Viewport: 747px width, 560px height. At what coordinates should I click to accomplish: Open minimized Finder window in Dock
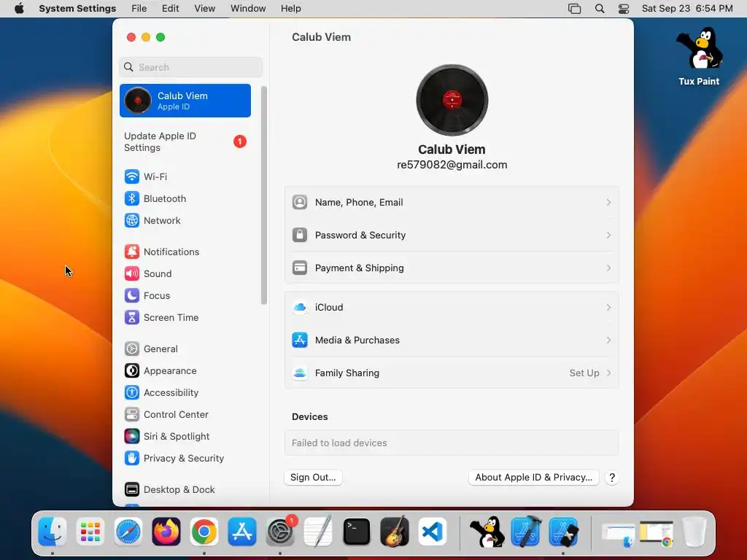click(x=619, y=533)
